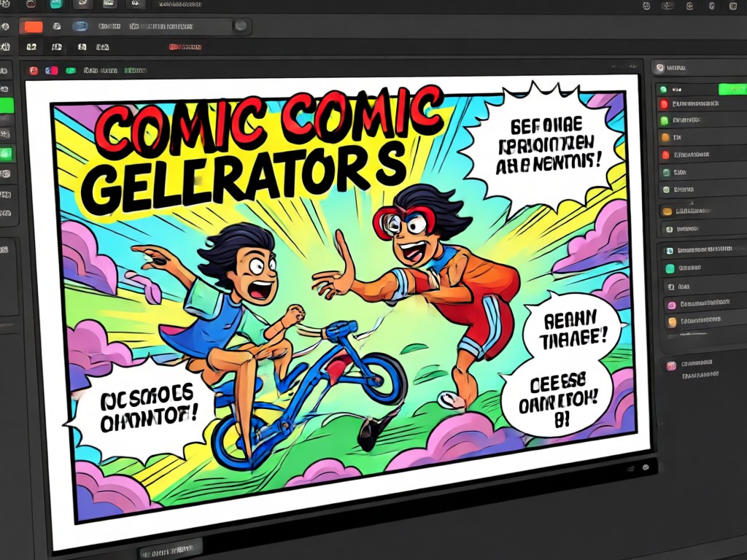Click the orange-red rectangular button in the toolbar
Image resolution: width=747 pixels, height=560 pixels.
click(x=33, y=26)
